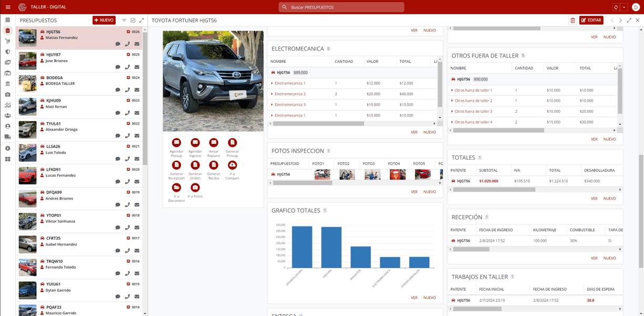Screen dimensions: 644x316
Task: Select the KJHU09 Mati fernan list entry
Action: click(79, 107)
